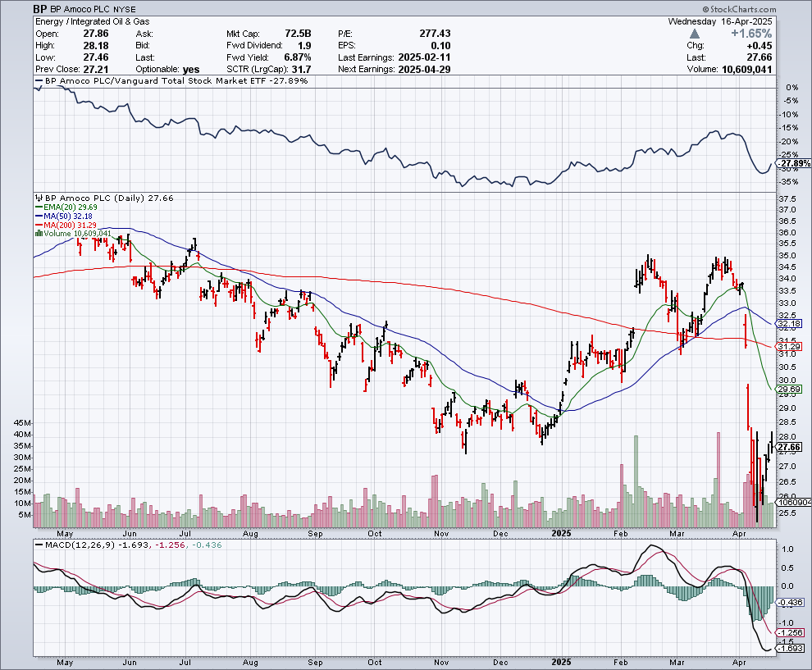Click the relative strength legend BP/Vanguard ETF -27.89%
This screenshot has width=812, height=670.
tap(171, 80)
